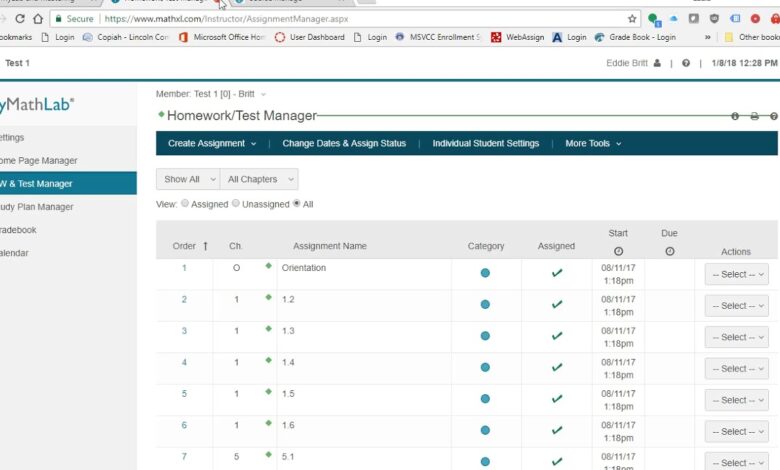
Task: Open WebAssign bookmark in bookmarks bar
Action: click(x=517, y=37)
